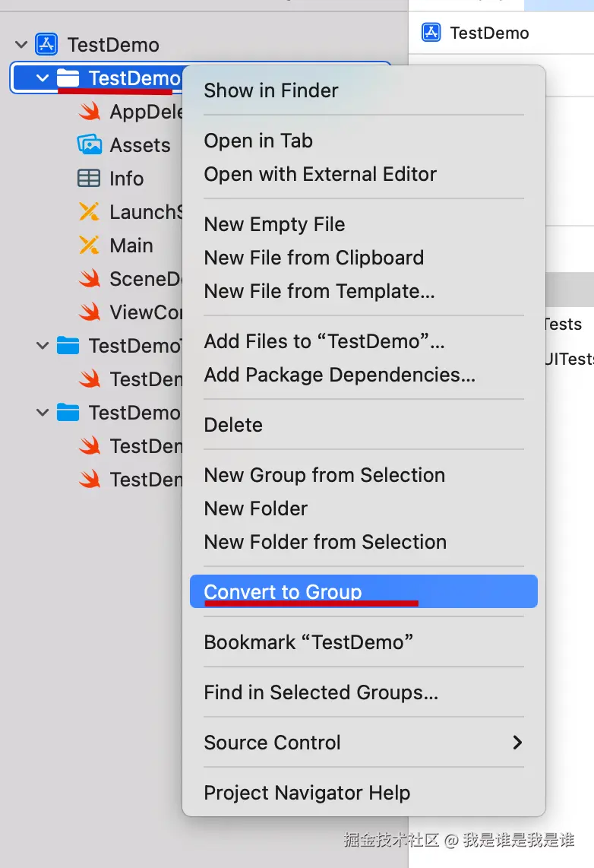Collapse the TestDemoTests folder chevron
594x868 pixels.
(x=43, y=345)
